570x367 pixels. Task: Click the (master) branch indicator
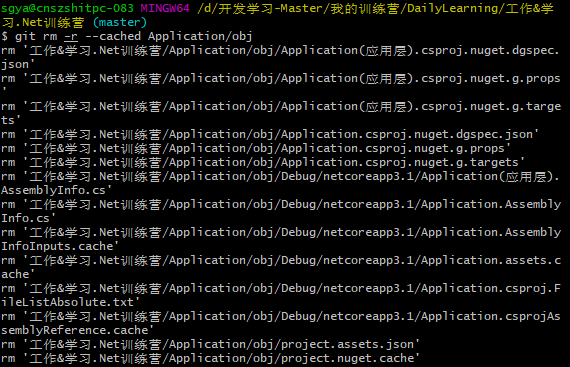coord(120,23)
